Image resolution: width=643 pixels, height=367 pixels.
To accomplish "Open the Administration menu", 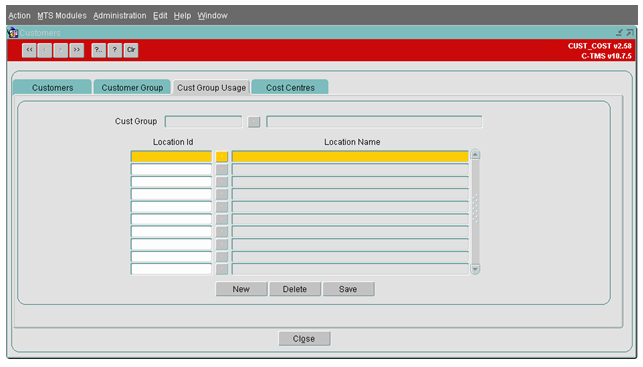I will pos(120,16).
